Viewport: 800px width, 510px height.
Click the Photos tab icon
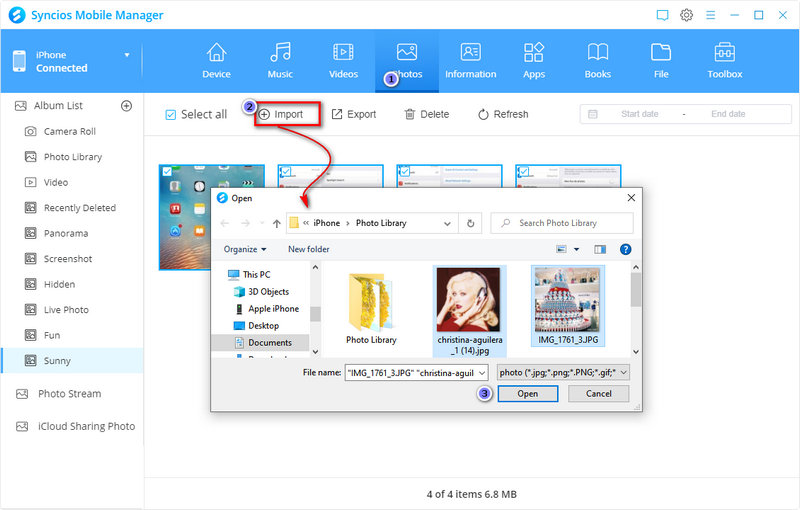point(407,52)
